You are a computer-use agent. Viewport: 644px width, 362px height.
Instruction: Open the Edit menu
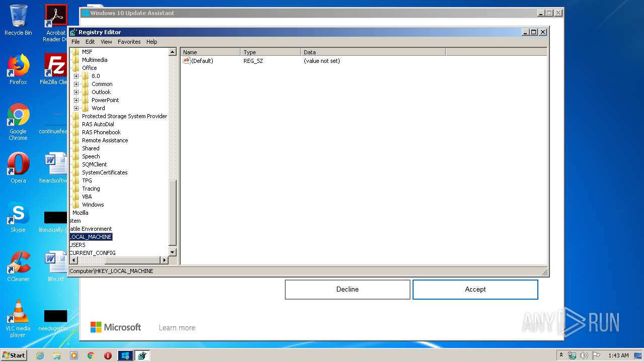tap(90, 42)
